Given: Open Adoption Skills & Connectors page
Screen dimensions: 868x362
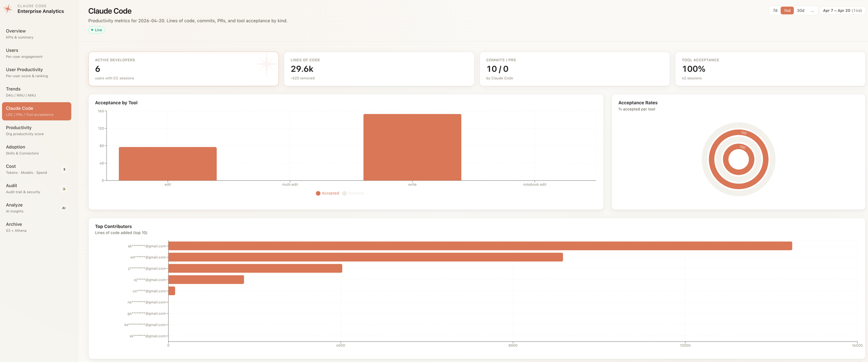Looking at the screenshot, I should [36, 150].
